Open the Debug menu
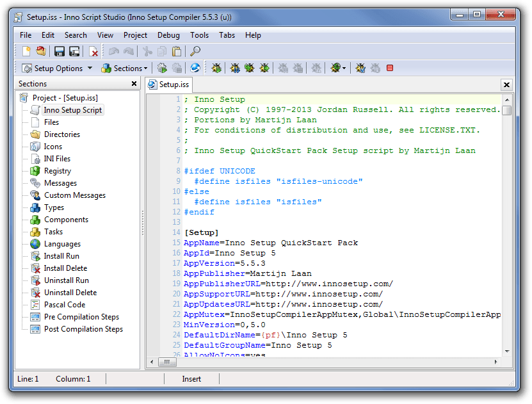Screen dimensions: 532x404 coord(168,35)
